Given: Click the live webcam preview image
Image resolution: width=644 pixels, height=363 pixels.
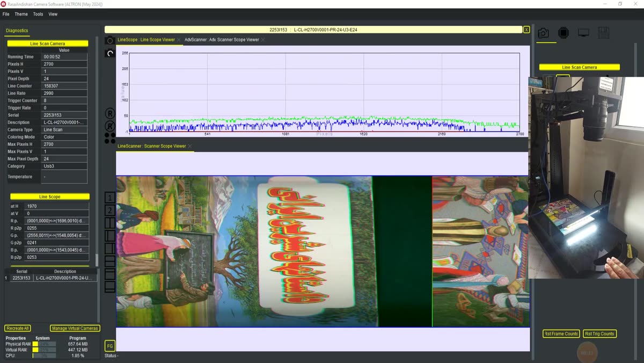Looking at the screenshot, I should [x=586, y=177].
